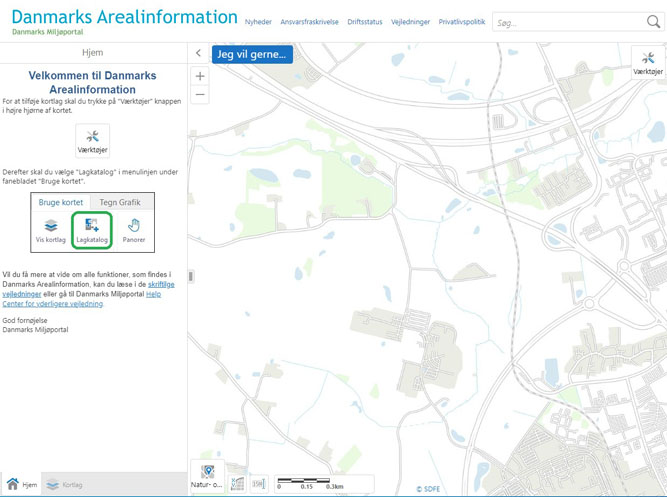Click into the Søg search field
The height and width of the screenshot is (500, 667).
coord(565,22)
